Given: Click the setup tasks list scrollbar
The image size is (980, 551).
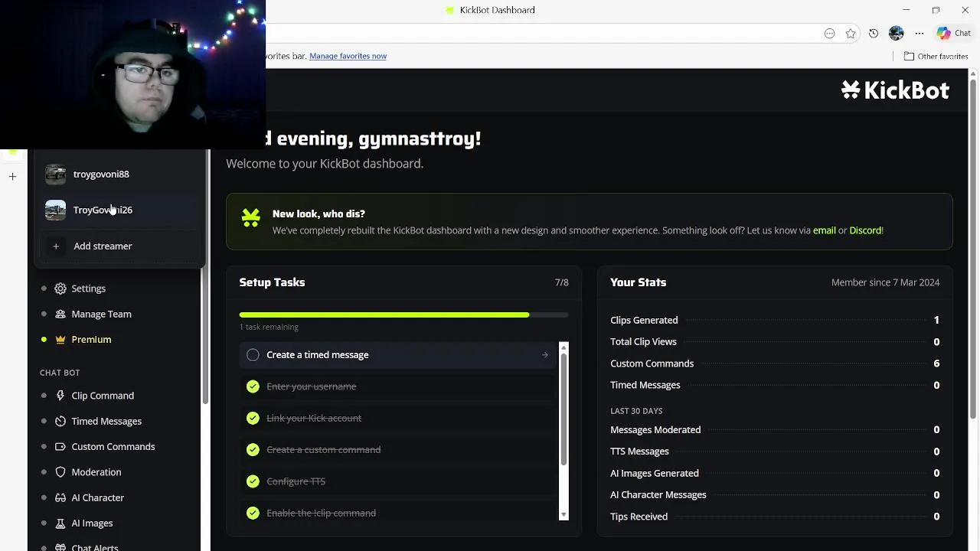Looking at the screenshot, I should 563,410.
